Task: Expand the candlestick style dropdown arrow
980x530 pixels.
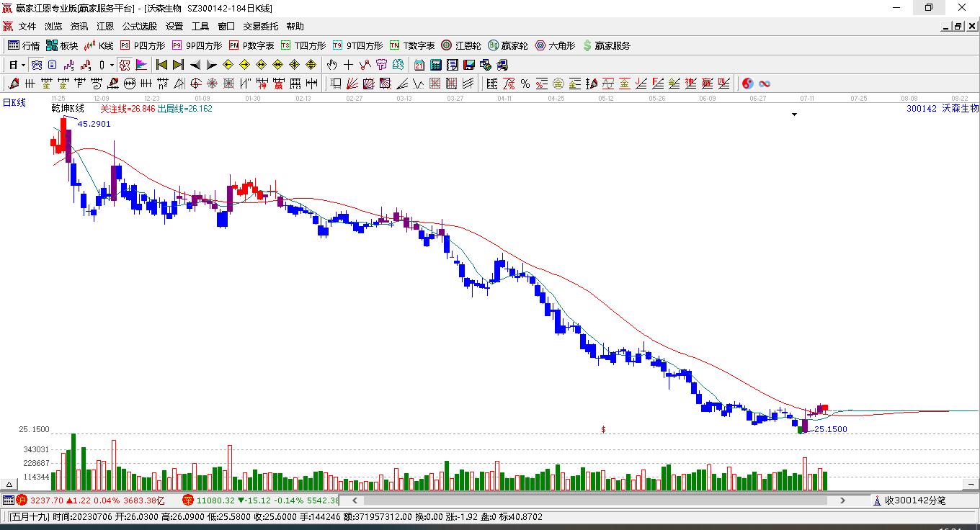Action: [x=112, y=65]
